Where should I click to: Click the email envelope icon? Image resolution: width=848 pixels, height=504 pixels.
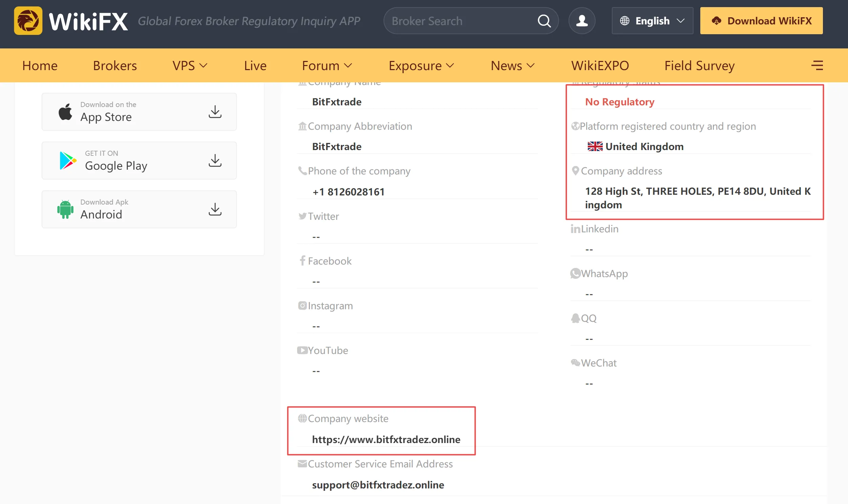tap(302, 464)
